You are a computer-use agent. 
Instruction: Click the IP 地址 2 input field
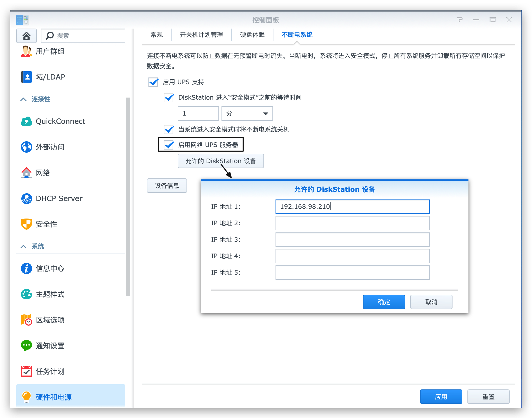352,223
